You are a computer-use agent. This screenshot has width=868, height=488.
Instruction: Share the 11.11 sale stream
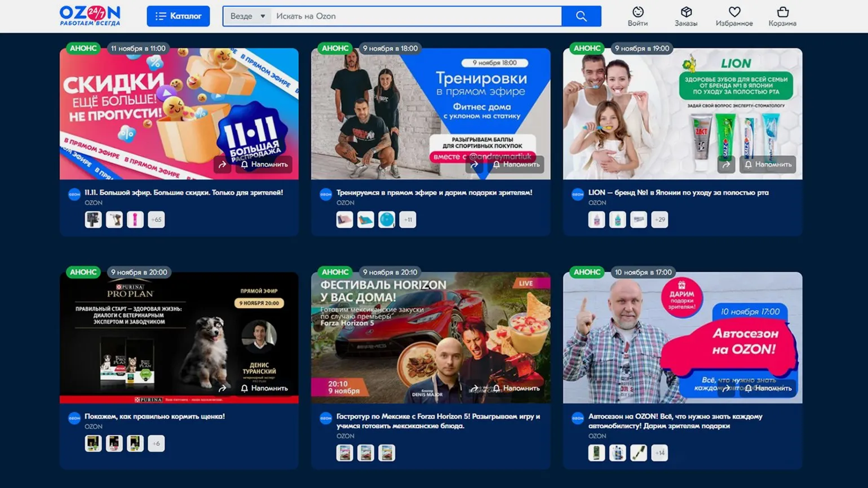point(223,165)
